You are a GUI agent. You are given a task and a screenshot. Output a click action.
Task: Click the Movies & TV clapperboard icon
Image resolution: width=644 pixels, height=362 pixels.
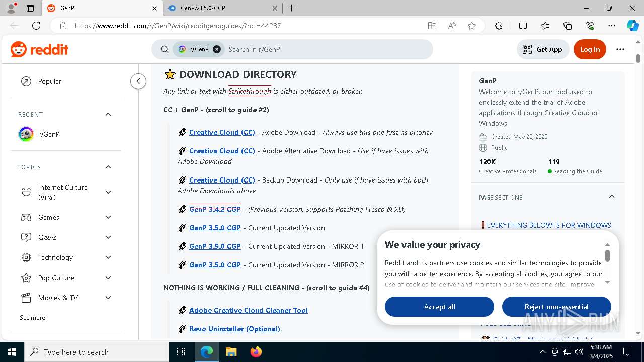click(x=26, y=298)
